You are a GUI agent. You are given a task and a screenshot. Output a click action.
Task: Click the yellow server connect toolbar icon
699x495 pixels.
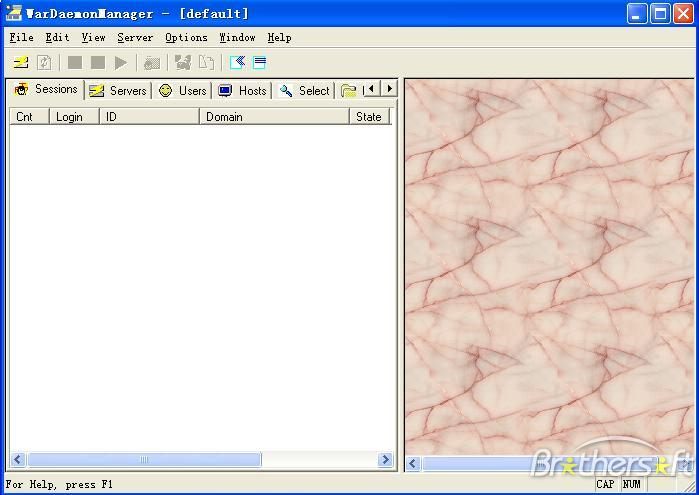21,62
